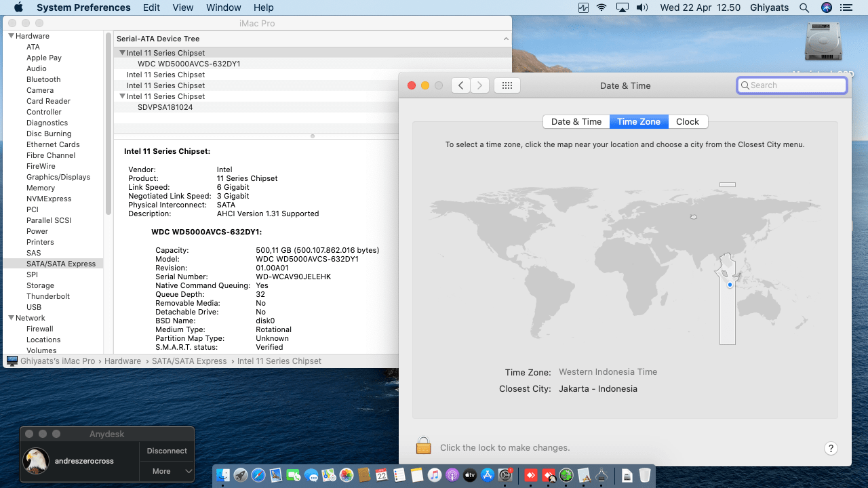This screenshot has width=868, height=488.
Task: Open Safari compass icon in Dock
Action: coord(258,476)
